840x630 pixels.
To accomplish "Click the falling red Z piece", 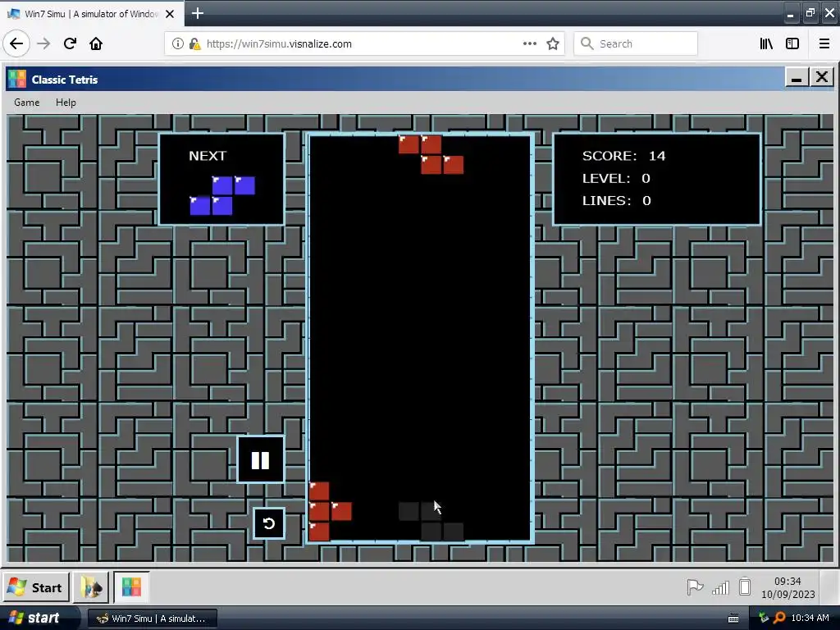I will [431, 155].
